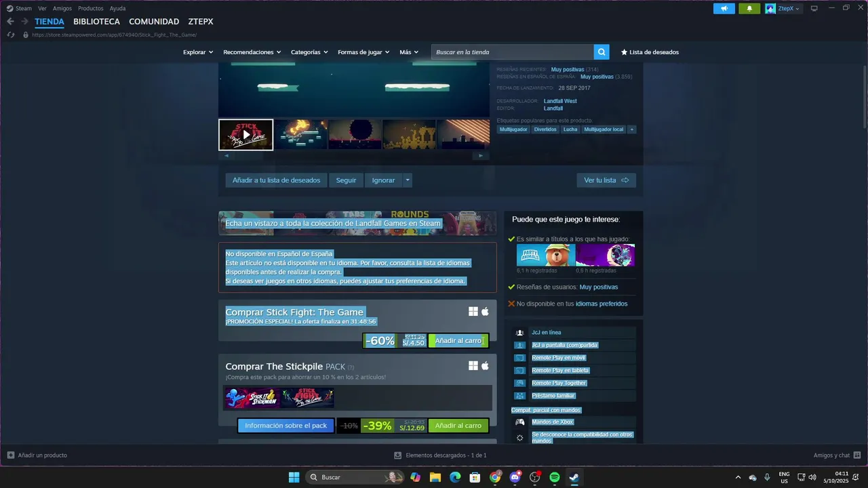
Task: Open the green notifications bell
Action: coord(749,8)
